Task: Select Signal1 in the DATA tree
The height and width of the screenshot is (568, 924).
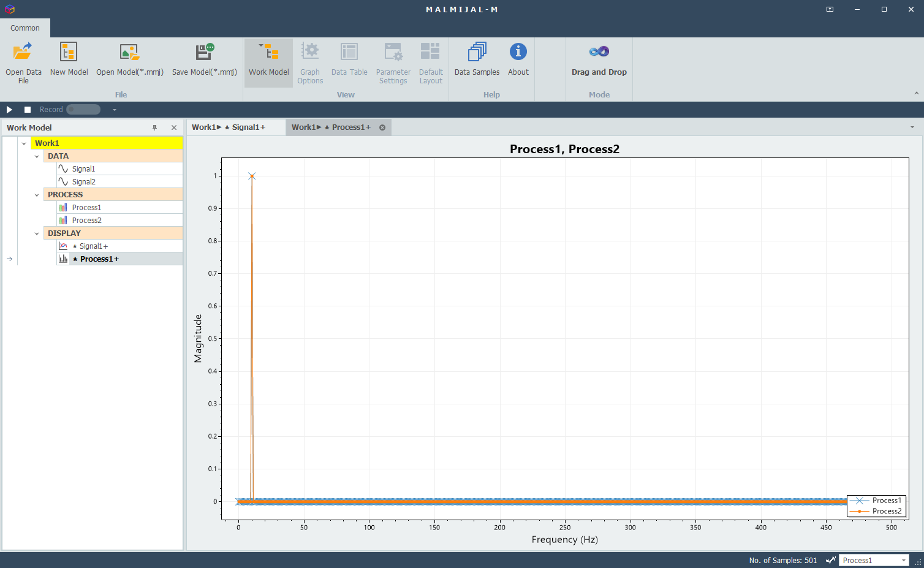Action: (x=119, y=169)
